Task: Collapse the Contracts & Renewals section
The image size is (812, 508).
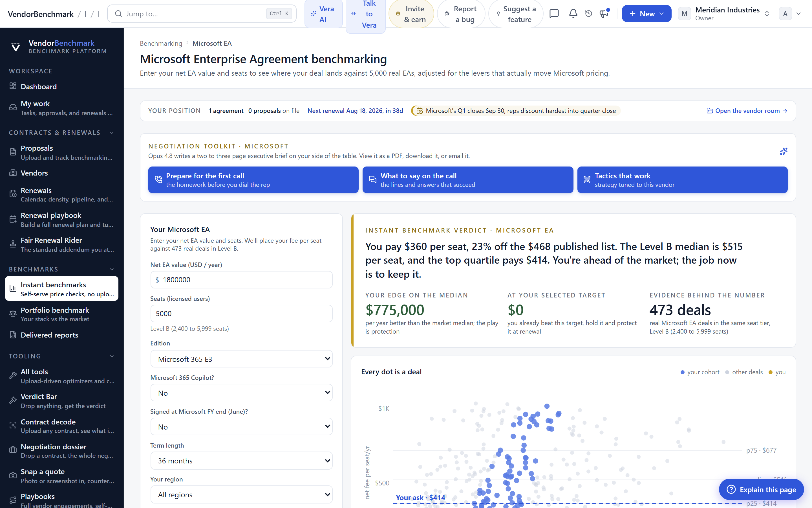Action: click(112, 133)
